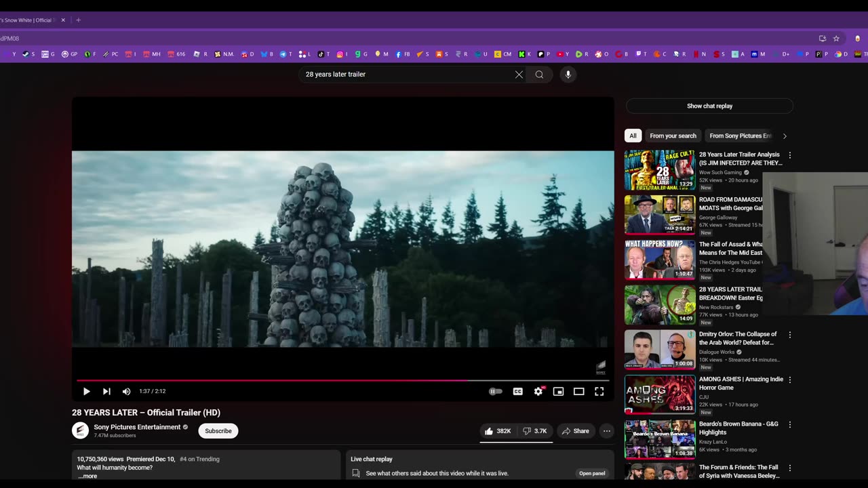Like the video with 382K likes
Image resolution: width=868 pixels, height=488 pixels.
tap(497, 431)
